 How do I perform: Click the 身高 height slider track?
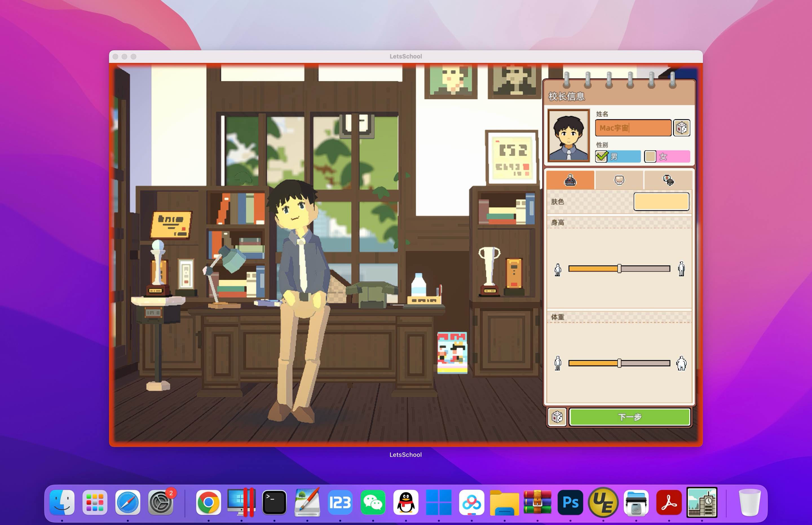point(619,269)
